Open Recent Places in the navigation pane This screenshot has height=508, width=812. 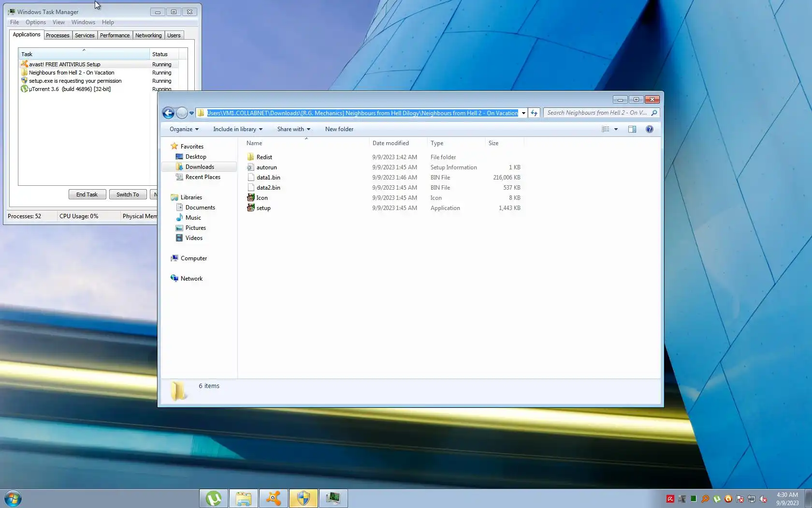[x=203, y=177]
